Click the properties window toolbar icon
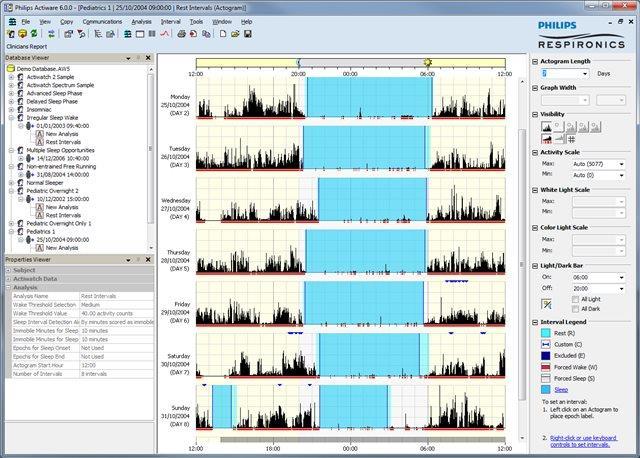Screen dimensions: 640x458 pos(69,34)
